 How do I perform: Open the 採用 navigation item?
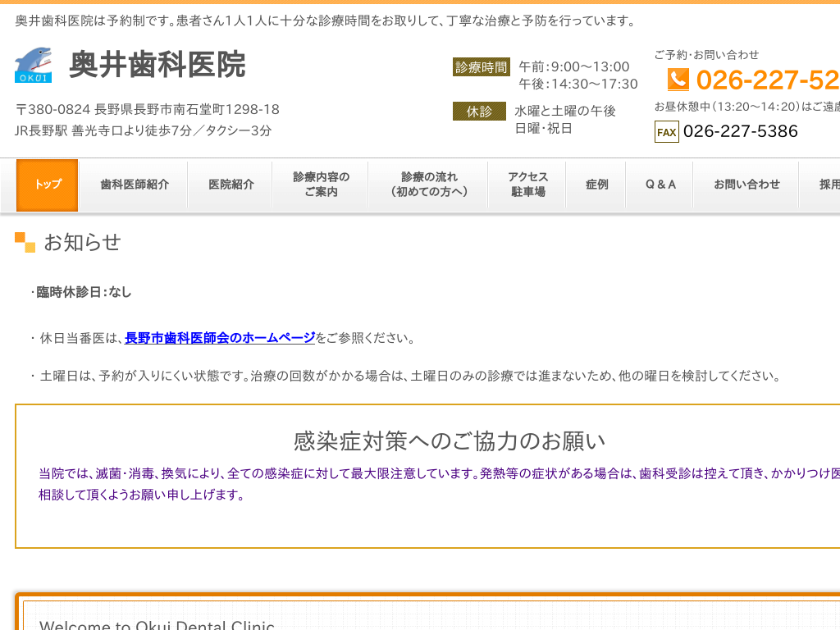tap(829, 185)
